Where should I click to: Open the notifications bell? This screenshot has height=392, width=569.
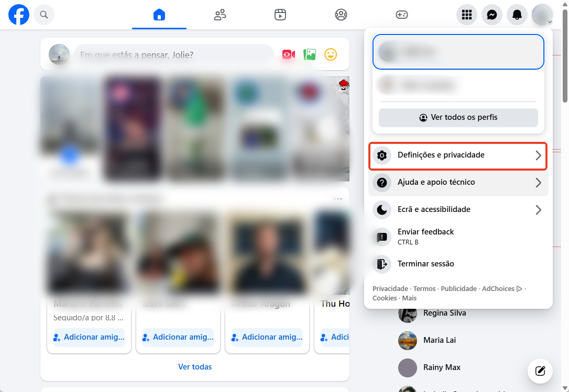point(517,15)
